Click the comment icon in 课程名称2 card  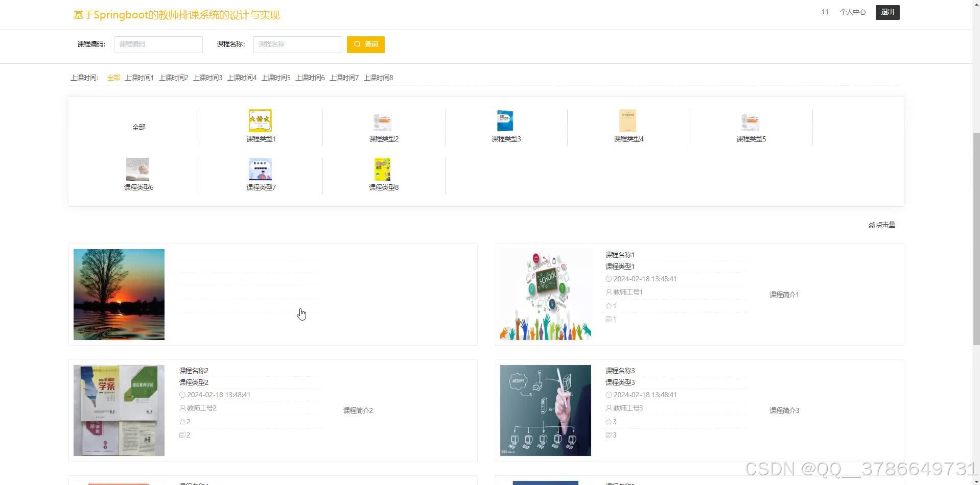point(182,435)
